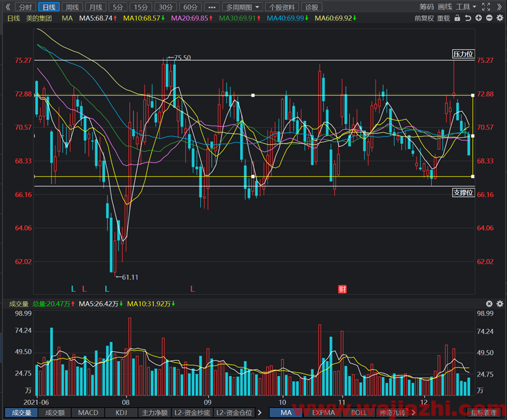The width and height of the screenshot is (507, 420).
Task: Switch to 分时 intraday view
Action: (25, 7)
